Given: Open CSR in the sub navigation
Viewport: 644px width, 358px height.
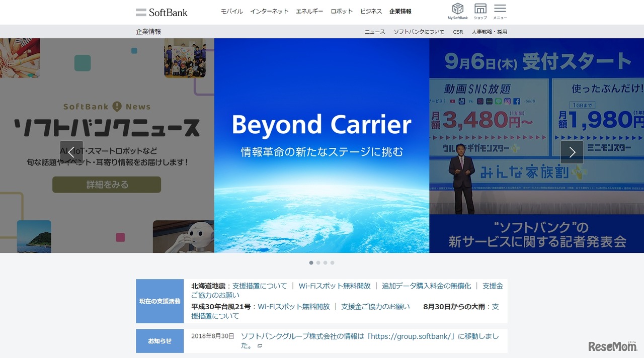Looking at the screenshot, I should tap(458, 32).
